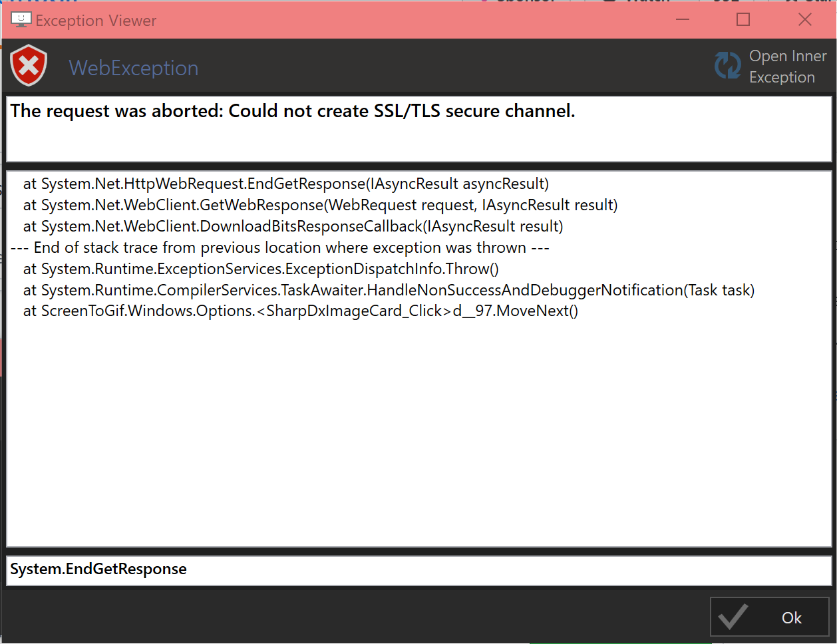
Task: Minimize the Exception Viewer window
Action: pyautogui.click(x=683, y=20)
